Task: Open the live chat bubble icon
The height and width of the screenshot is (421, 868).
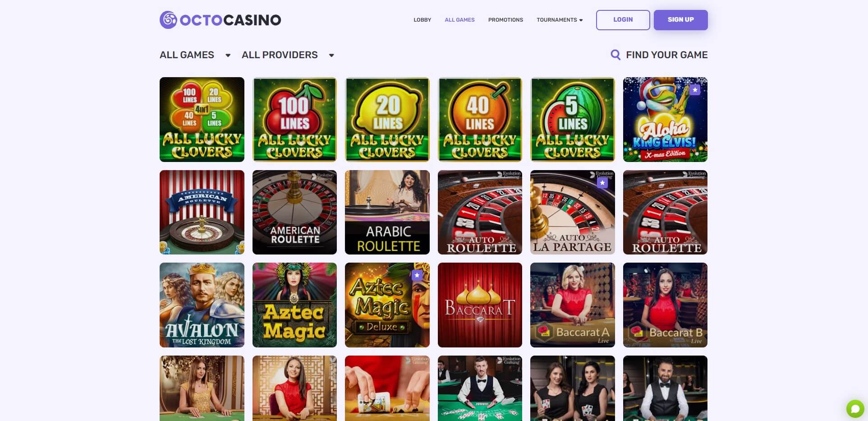Action: (855, 409)
